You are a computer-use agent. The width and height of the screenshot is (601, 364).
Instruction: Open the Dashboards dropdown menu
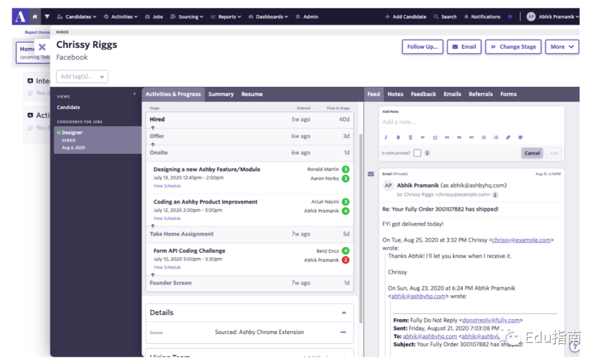tap(268, 17)
